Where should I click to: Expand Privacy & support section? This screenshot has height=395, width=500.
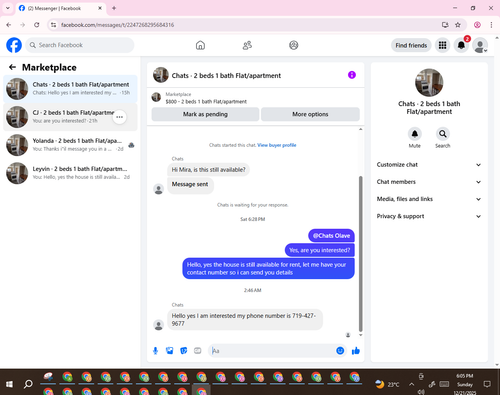coord(429,216)
